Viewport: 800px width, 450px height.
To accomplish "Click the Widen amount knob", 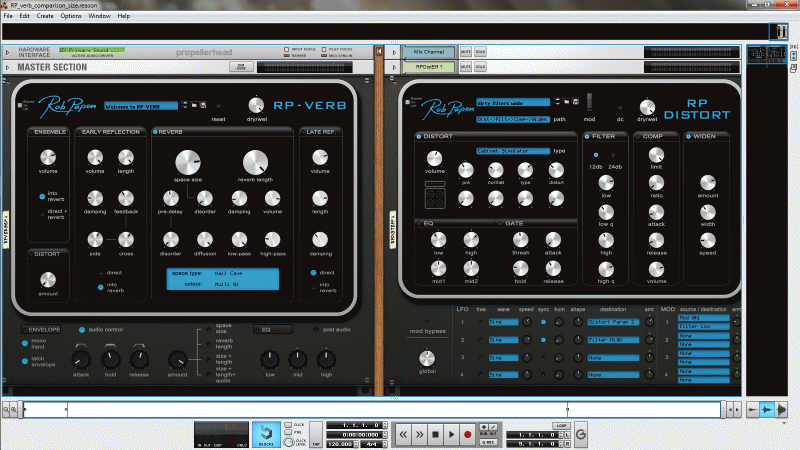I will point(708,183).
